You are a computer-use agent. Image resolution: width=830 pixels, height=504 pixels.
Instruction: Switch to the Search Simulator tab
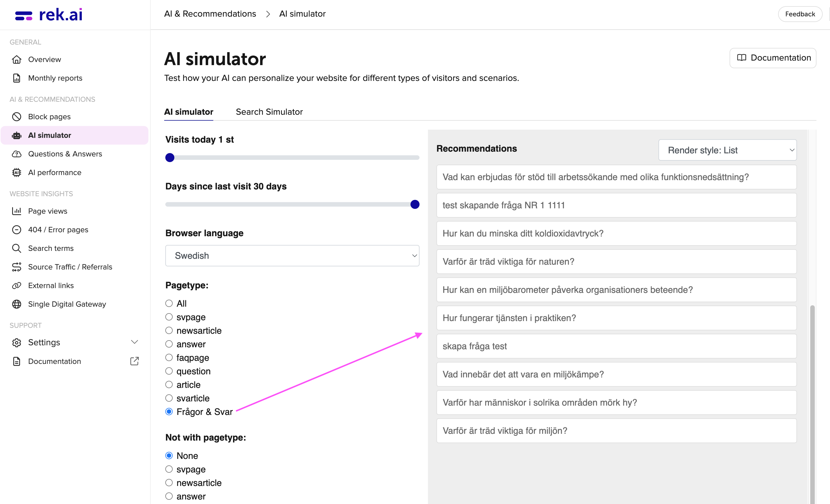pyautogui.click(x=269, y=111)
